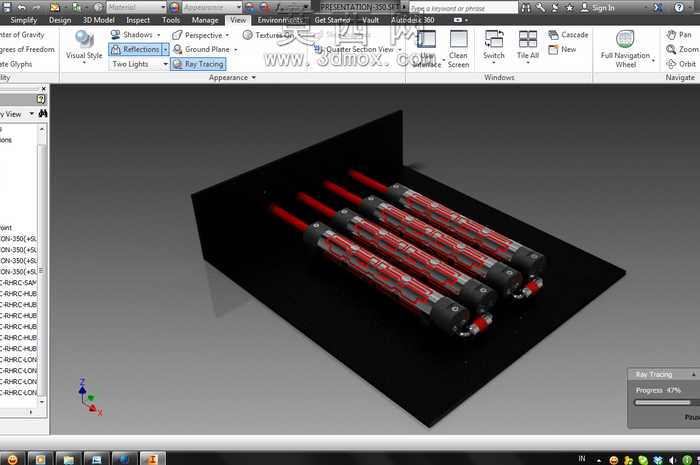The image size is (700, 465).
Task: Open the Full Navigation Wheel dropdown arrow
Action: click(654, 60)
